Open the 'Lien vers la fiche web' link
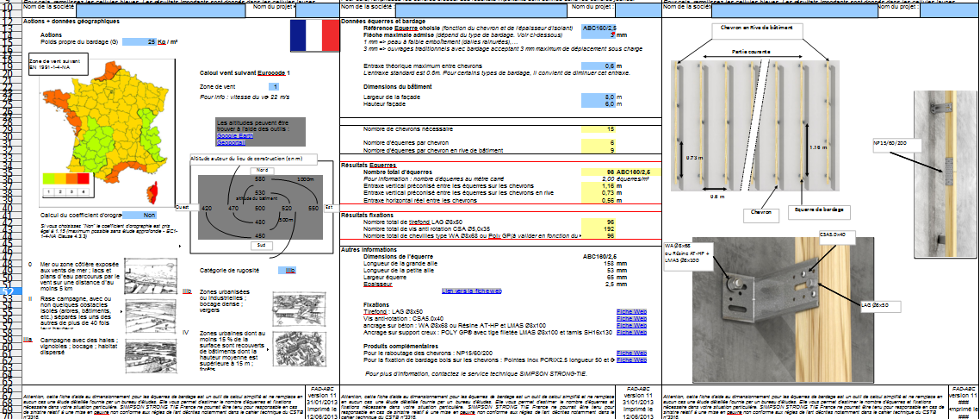The height and width of the screenshot is (419, 980). [471, 291]
